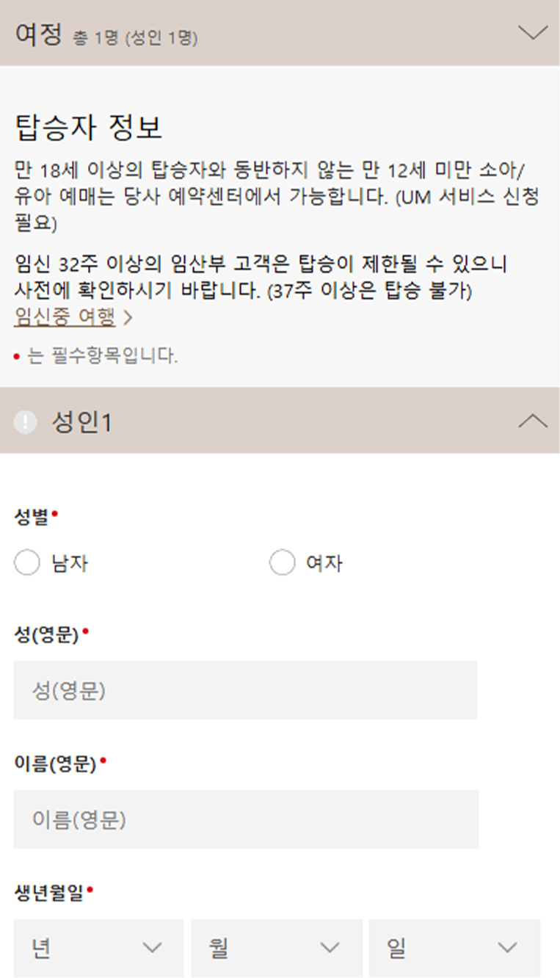This screenshot has width=560, height=978.
Task: Click the 성(영문) surname input field
Action: point(246,689)
